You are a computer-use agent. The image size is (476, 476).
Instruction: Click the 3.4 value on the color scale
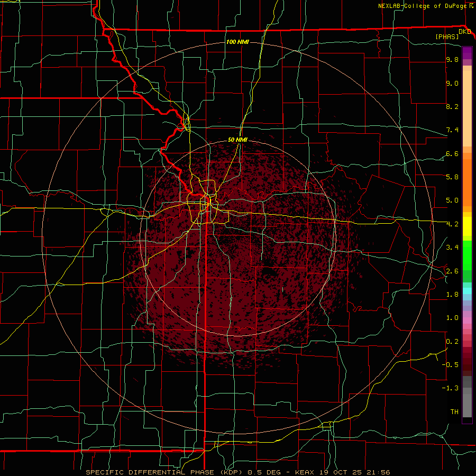coord(452,247)
